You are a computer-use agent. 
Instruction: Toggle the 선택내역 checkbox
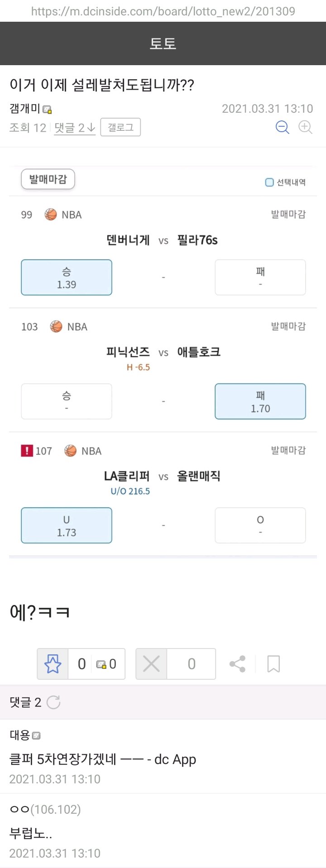(x=269, y=182)
